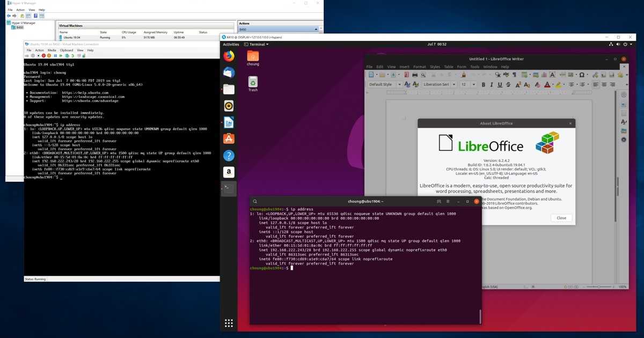Launch Firefox from the Ubuntu dock
The width and height of the screenshot is (644, 338).
pos(229,56)
